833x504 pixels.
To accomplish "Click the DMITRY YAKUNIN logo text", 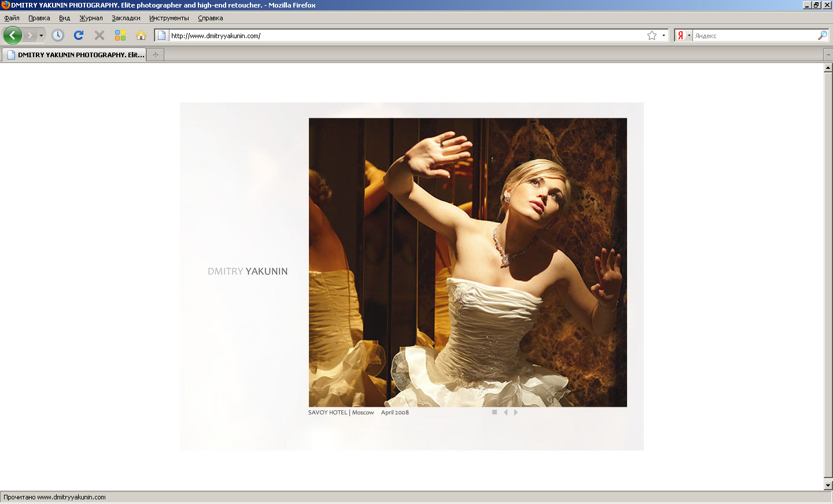I will tap(248, 271).
